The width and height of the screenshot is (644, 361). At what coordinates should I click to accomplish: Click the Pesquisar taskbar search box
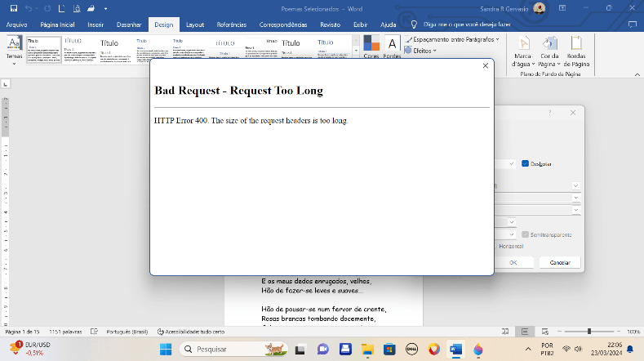(x=233, y=349)
